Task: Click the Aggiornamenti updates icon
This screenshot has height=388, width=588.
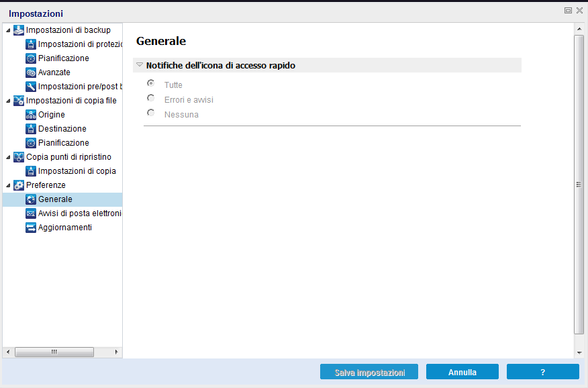Action: point(31,228)
